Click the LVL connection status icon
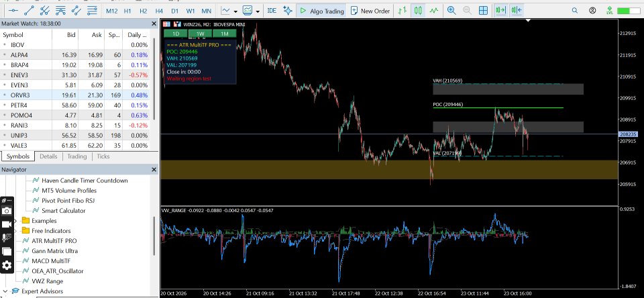The height and width of the screenshot is (298, 644). 610,11
